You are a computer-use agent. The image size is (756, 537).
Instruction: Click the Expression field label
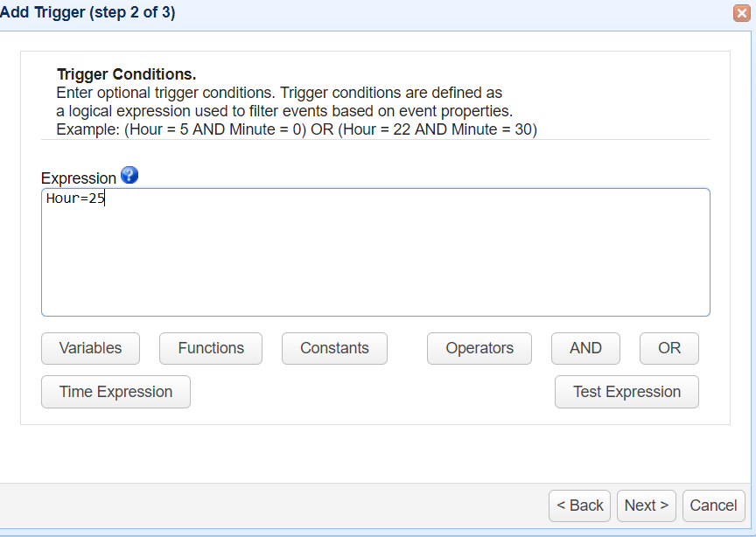pyautogui.click(x=79, y=178)
